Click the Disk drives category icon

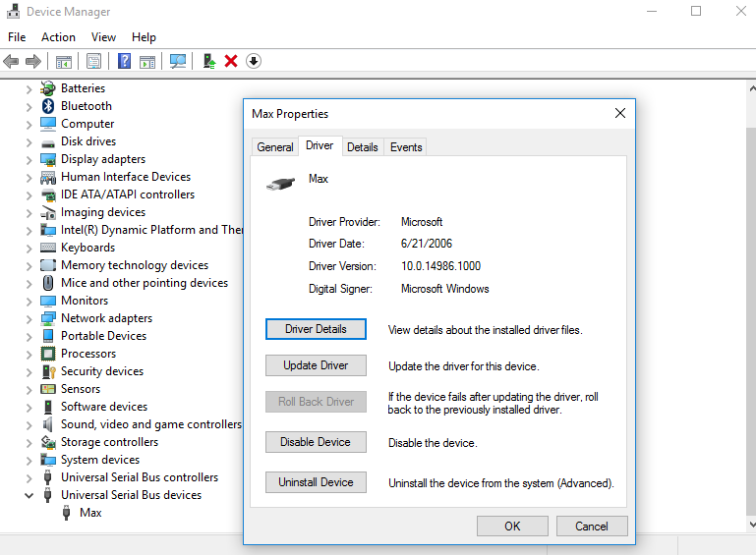pos(48,143)
